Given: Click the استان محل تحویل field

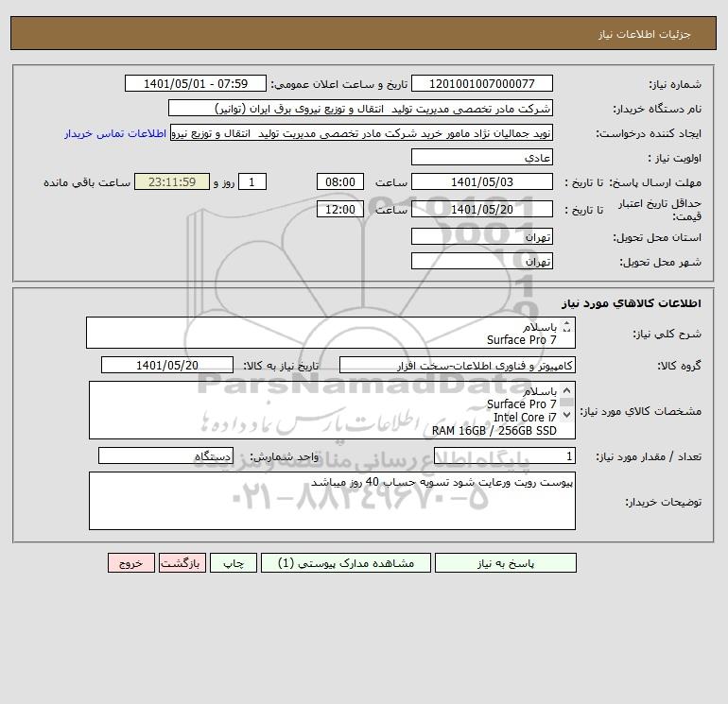Looking at the screenshot, I should (x=482, y=236).
